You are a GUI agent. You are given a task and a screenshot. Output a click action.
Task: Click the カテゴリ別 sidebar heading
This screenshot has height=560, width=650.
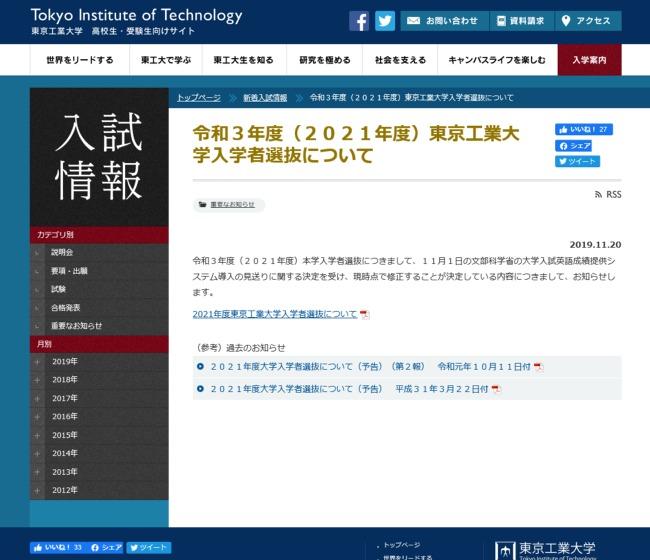click(x=99, y=235)
